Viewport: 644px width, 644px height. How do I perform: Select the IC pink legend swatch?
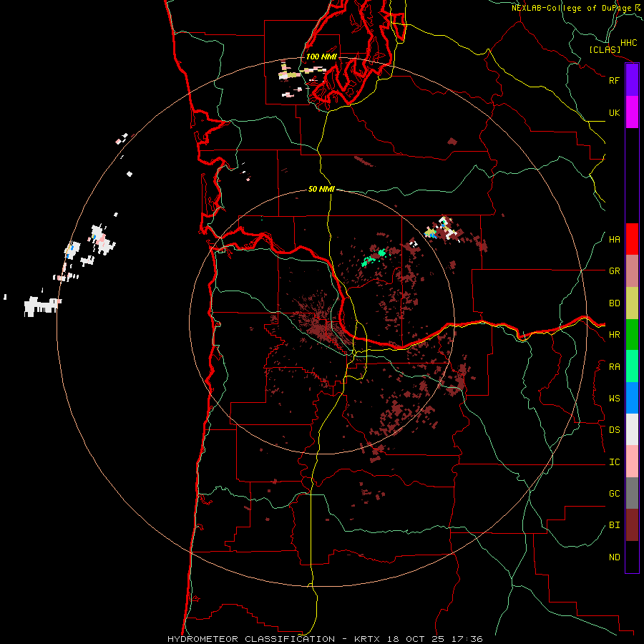pos(632,462)
